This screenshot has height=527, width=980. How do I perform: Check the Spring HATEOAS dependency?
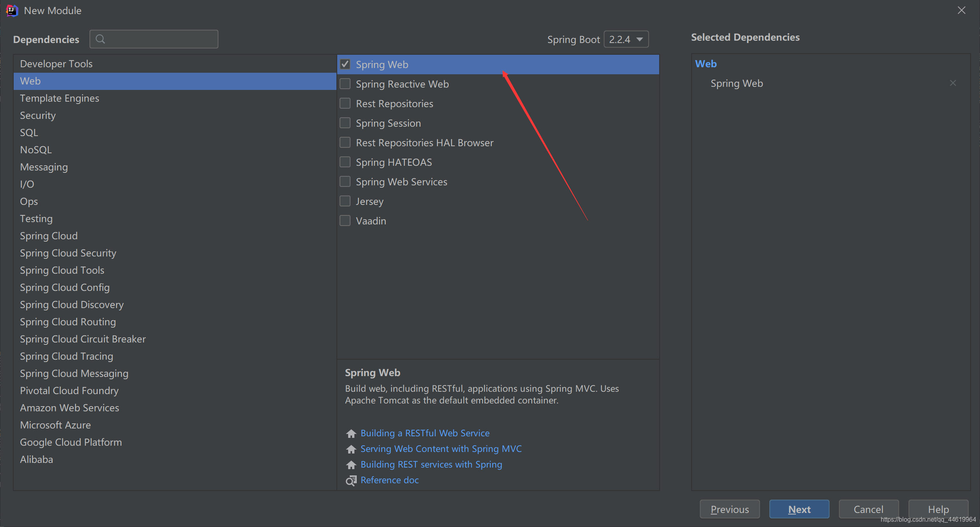(x=345, y=162)
